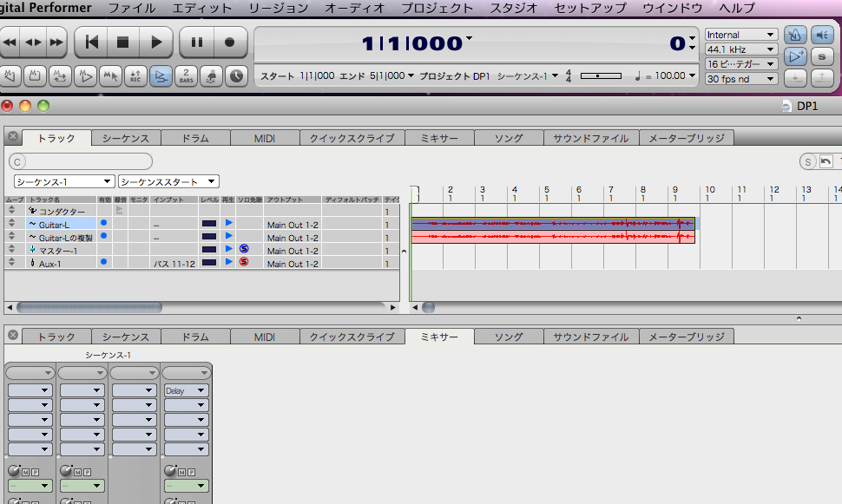
Task: Toggle the red solo-exempt S on Aux-1
Action: (244, 261)
